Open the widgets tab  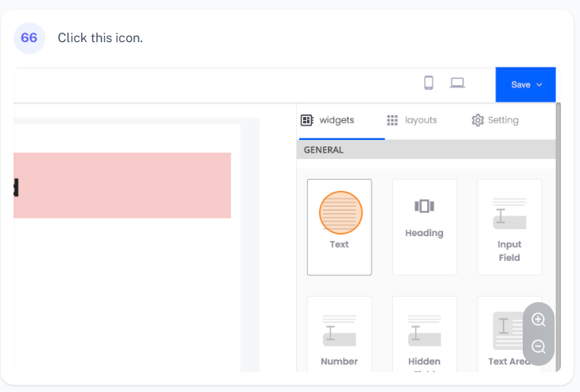(328, 120)
